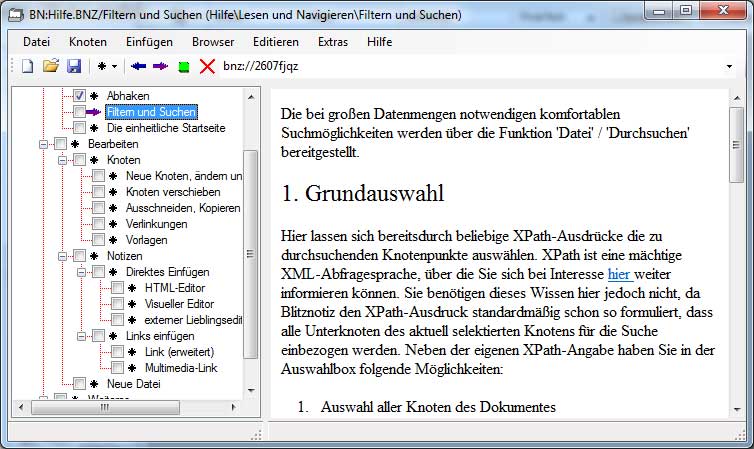Image resolution: width=754 pixels, height=449 pixels.
Task: Select the Visueller Editor tree item
Action: [179, 304]
